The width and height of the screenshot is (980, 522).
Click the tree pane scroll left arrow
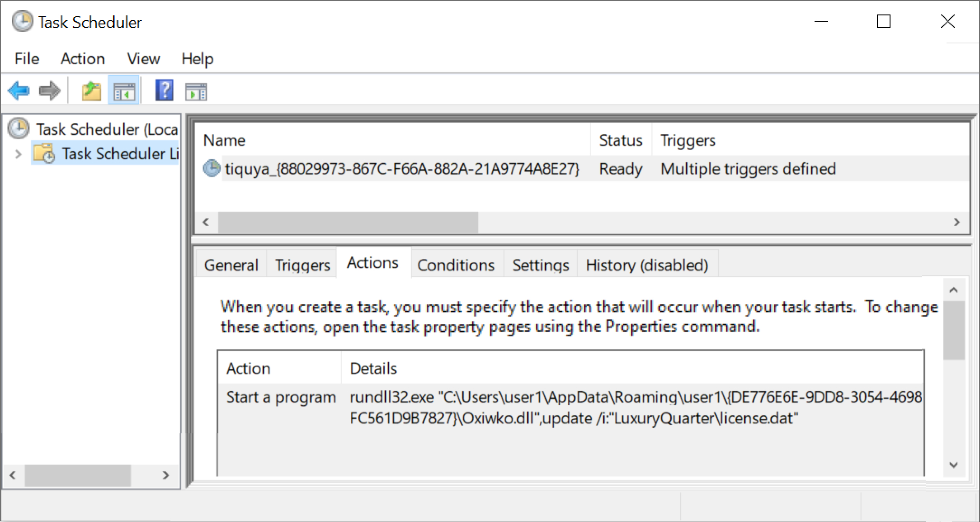click(13, 475)
